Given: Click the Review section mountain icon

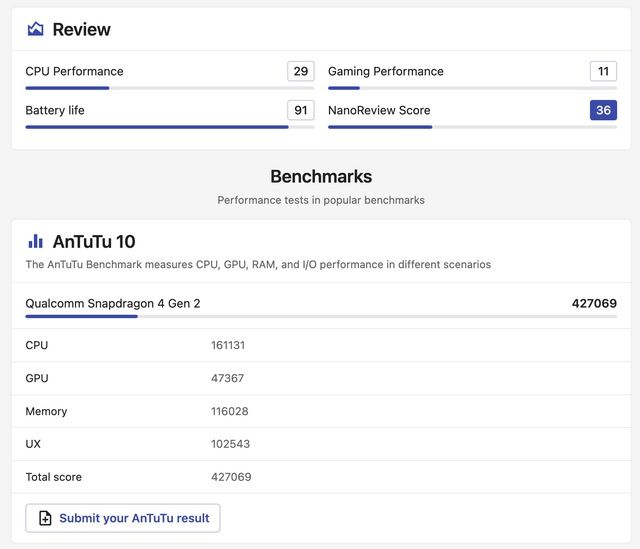Looking at the screenshot, I should coord(36,29).
